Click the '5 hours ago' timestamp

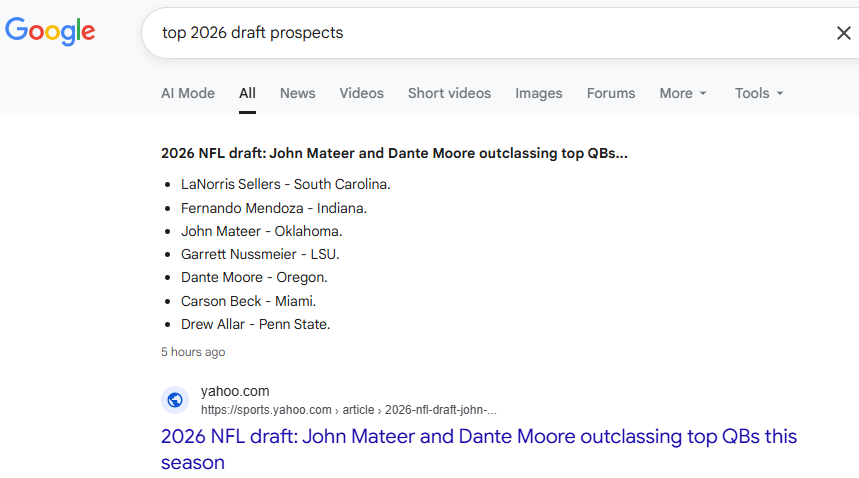[193, 352]
